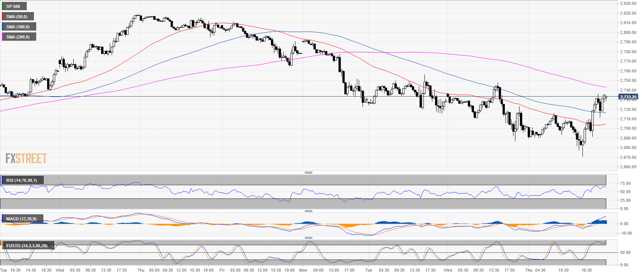Click resize handle between RSI and MACD panes

[308, 211]
